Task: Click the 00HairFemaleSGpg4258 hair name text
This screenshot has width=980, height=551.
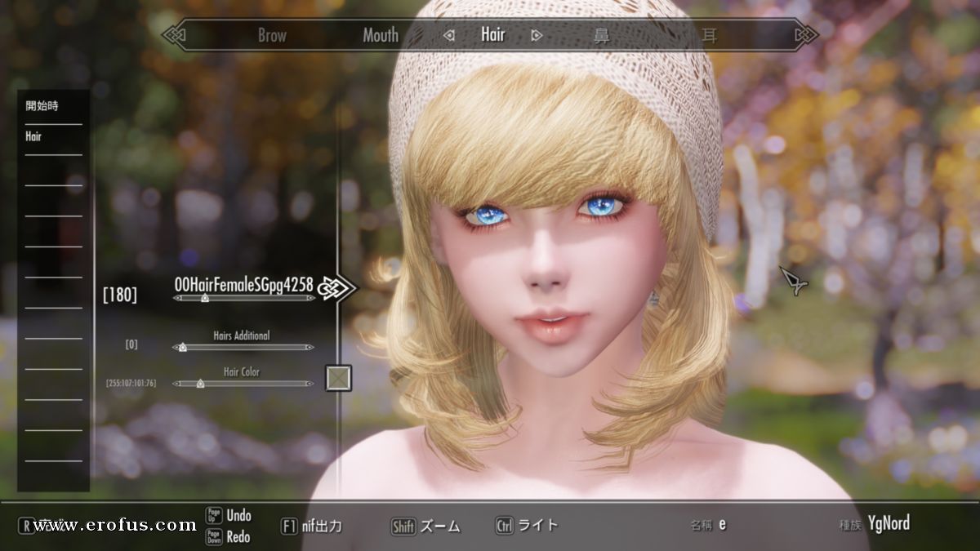Action: click(243, 284)
